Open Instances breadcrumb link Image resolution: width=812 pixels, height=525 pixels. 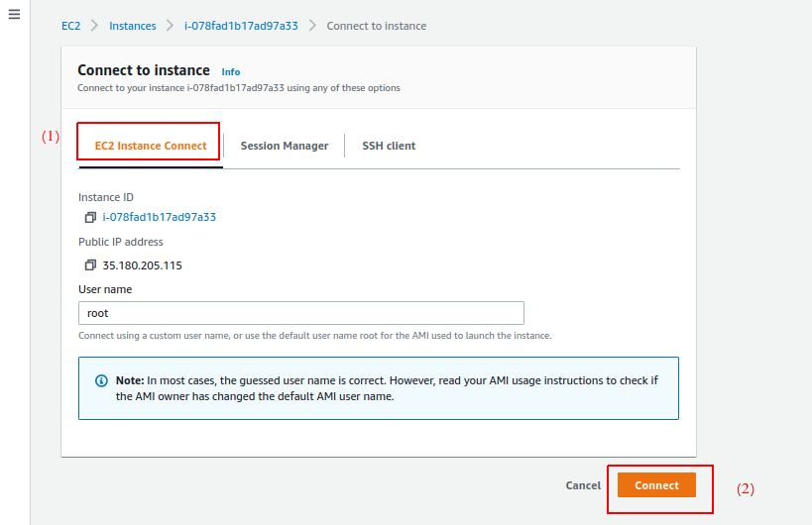(x=132, y=26)
